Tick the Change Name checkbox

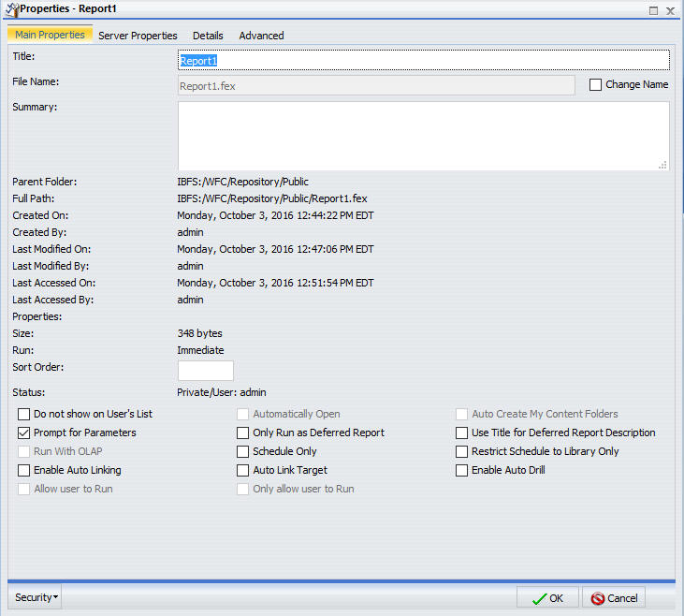pyautogui.click(x=595, y=84)
